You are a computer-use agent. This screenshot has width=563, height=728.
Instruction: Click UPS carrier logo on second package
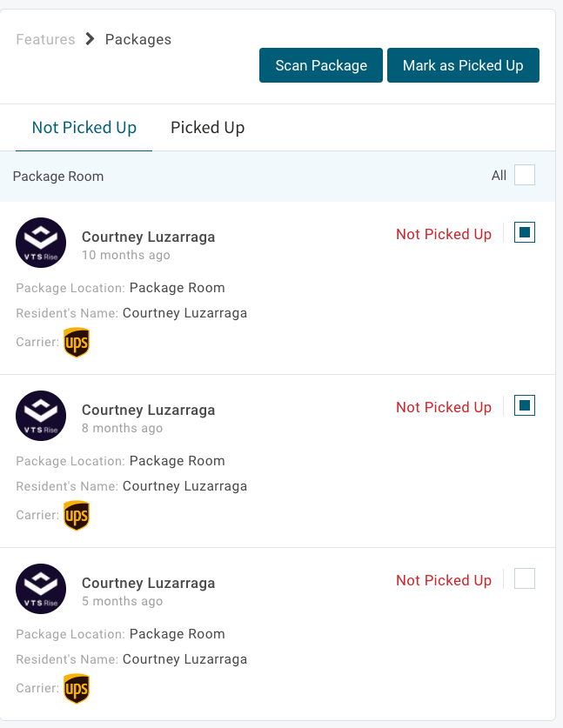pyautogui.click(x=77, y=516)
